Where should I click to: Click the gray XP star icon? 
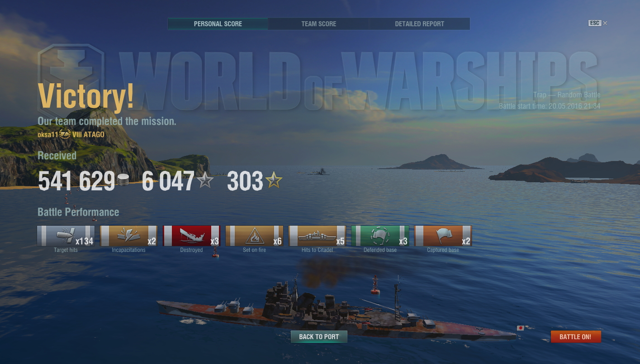[x=205, y=181]
